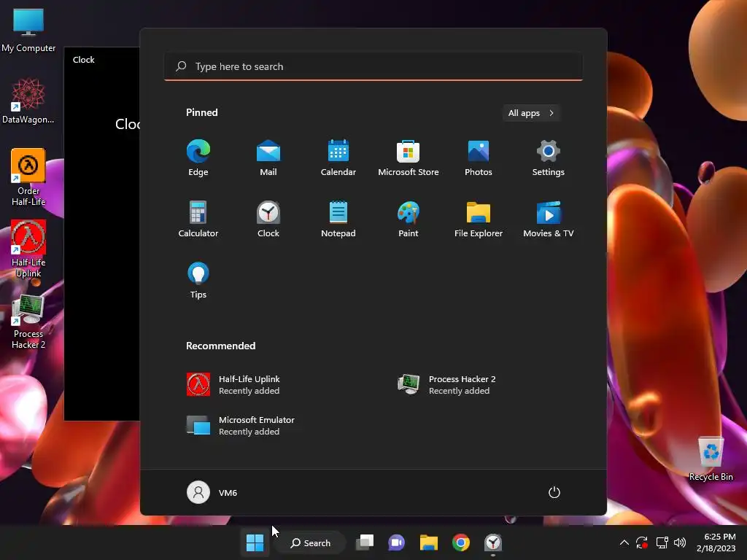Launch the Mail app

pos(268,157)
